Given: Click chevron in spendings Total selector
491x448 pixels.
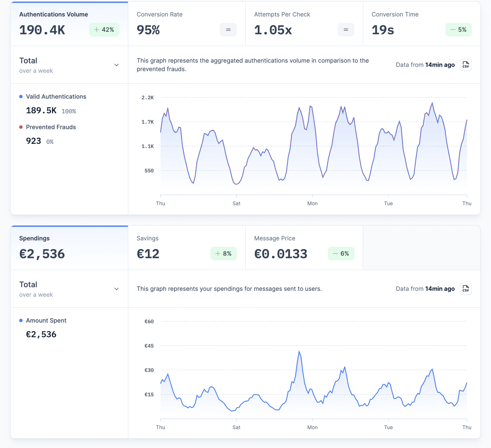Looking at the screenshot, I should tap(117, 289).
